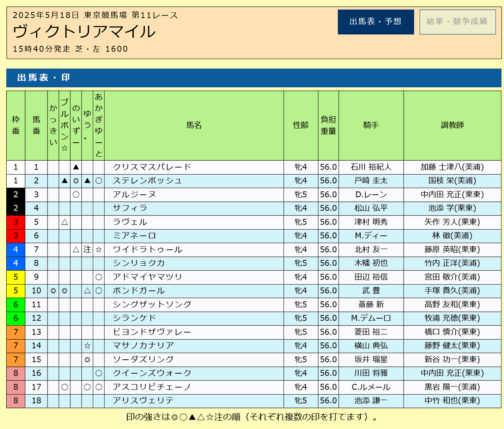
Task: Click the かっきい predictor column header
Action: click(53, 126)
